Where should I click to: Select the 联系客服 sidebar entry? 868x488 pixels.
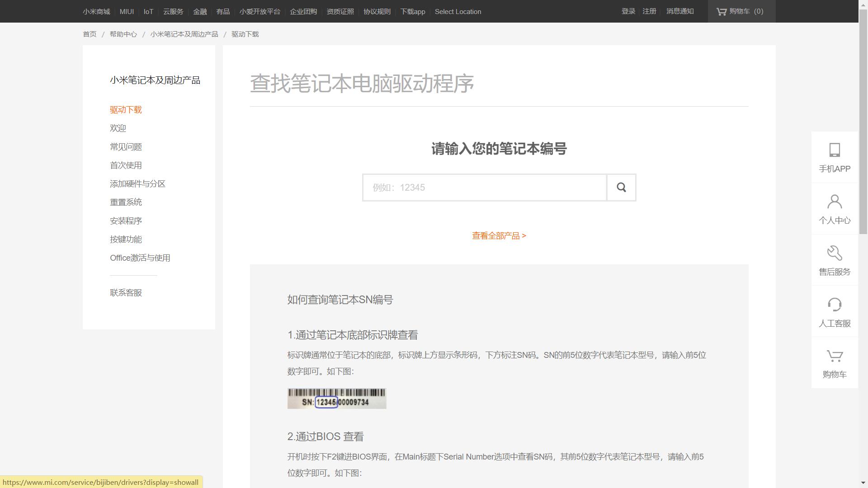[126, 292]
